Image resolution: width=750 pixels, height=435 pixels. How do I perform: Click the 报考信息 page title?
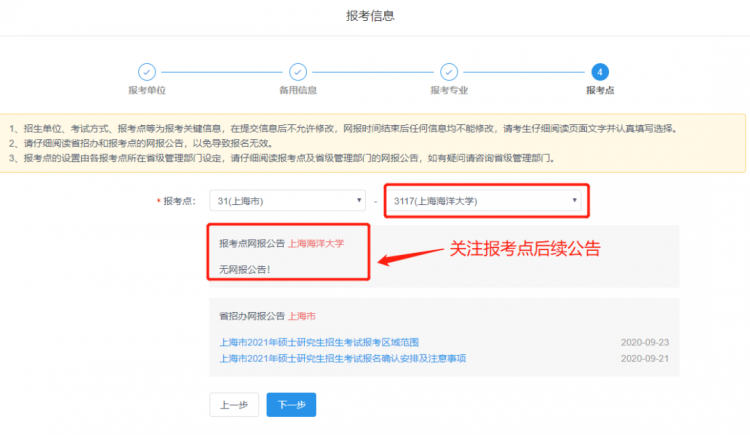pos(370,15)
